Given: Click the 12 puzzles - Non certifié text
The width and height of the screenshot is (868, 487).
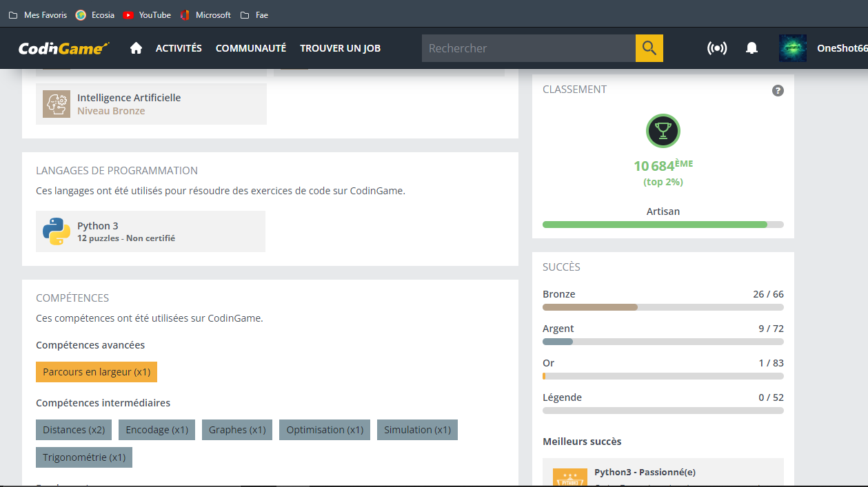Looking at the screenshot, I should (x=126, y=238).
